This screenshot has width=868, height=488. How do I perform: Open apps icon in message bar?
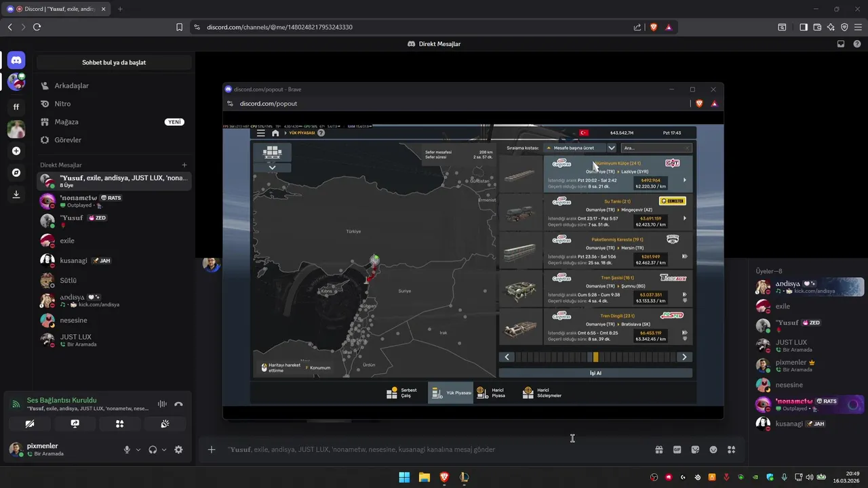731,449
